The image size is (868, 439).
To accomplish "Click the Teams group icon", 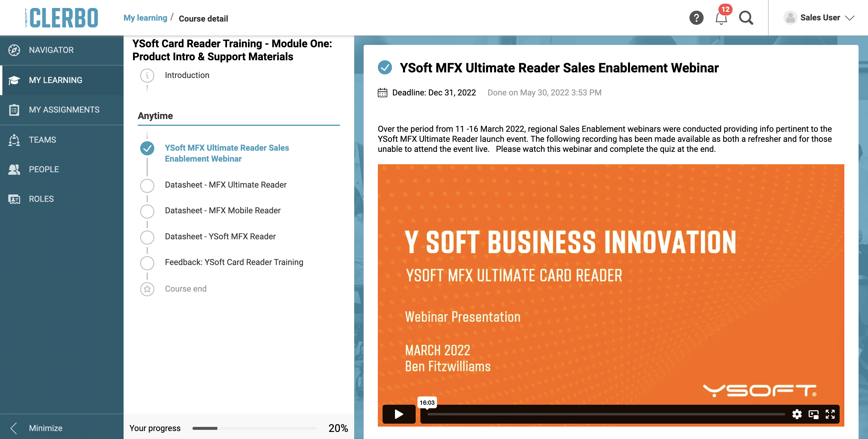I will point(14,140).
